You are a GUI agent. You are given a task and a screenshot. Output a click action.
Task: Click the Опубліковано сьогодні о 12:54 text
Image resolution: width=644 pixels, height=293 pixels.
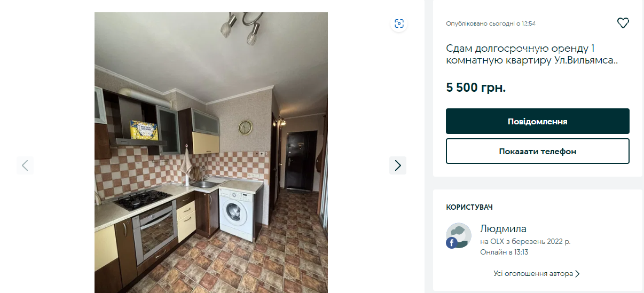coord(490,23)
